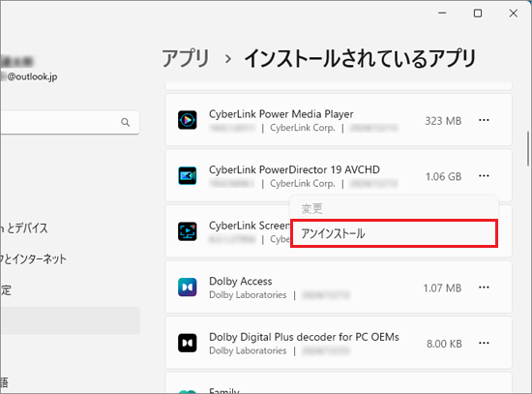Focus the settings search field

70,122
